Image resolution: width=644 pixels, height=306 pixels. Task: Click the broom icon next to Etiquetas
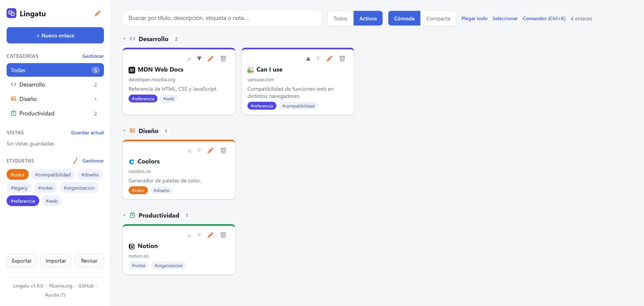coord(75,161)
